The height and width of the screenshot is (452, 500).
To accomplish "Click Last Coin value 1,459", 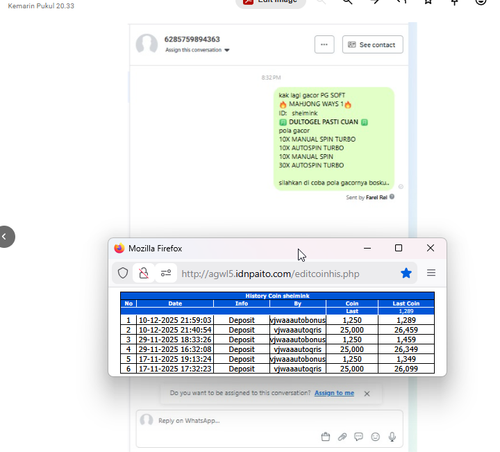I will click(406, 340).
